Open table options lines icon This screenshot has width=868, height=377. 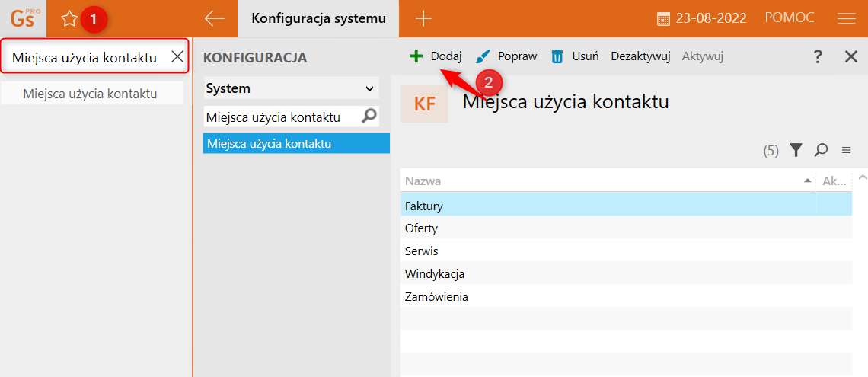coord(846,150)
